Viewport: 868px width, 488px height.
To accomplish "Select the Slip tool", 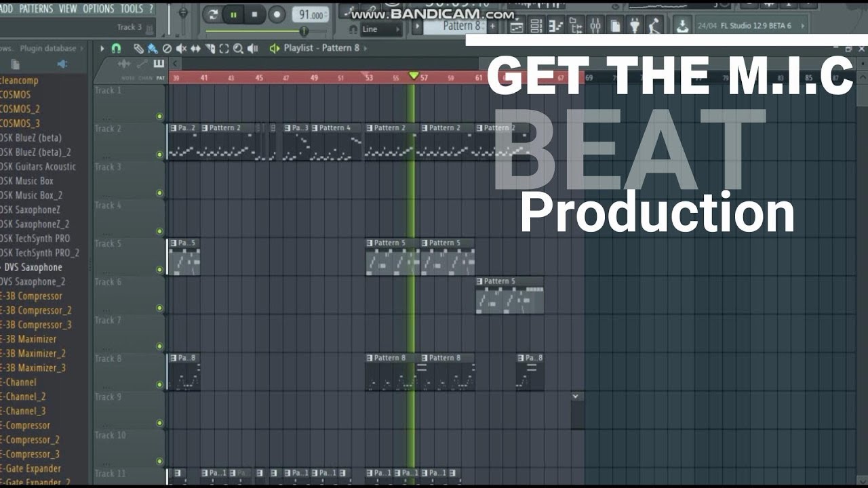I will click(x=195, y=48).
